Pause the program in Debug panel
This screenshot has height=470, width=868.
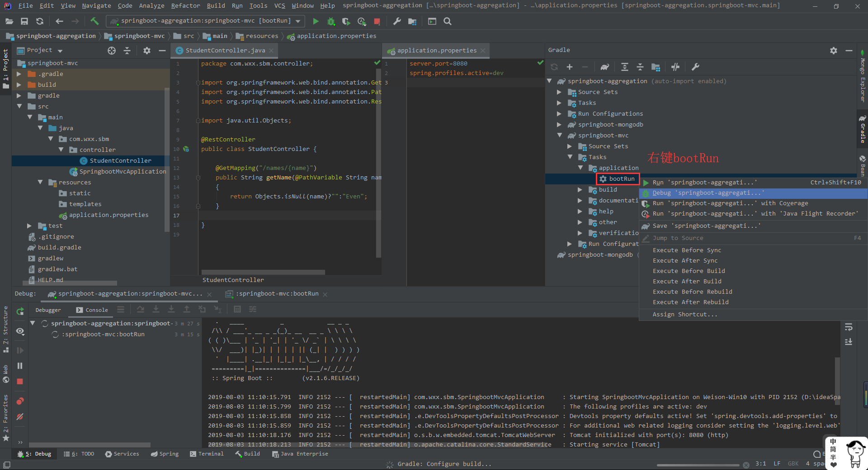(20, 366)
